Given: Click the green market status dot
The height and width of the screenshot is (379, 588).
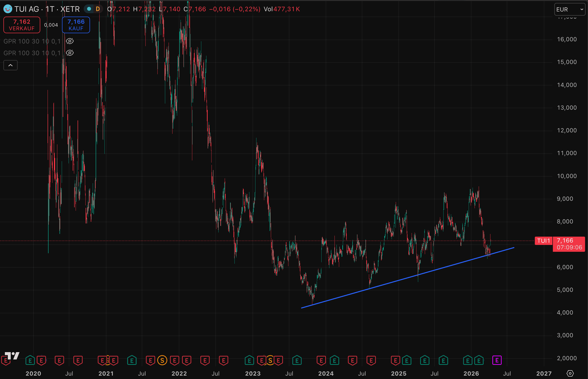Looking at the screenshot, I should tap(89, 9).
